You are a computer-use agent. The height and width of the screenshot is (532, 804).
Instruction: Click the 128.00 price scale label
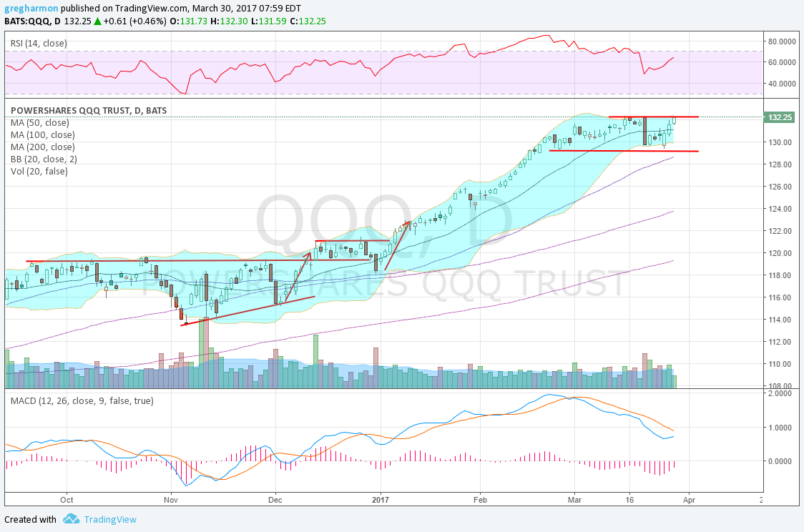[780, 164]
